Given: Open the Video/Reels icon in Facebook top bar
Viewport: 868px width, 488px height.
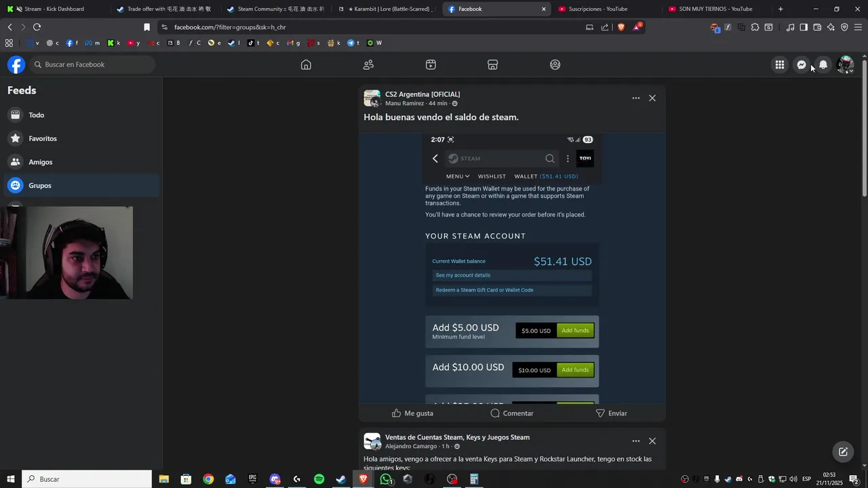Looking at the screenshot, I should point(431,64).
